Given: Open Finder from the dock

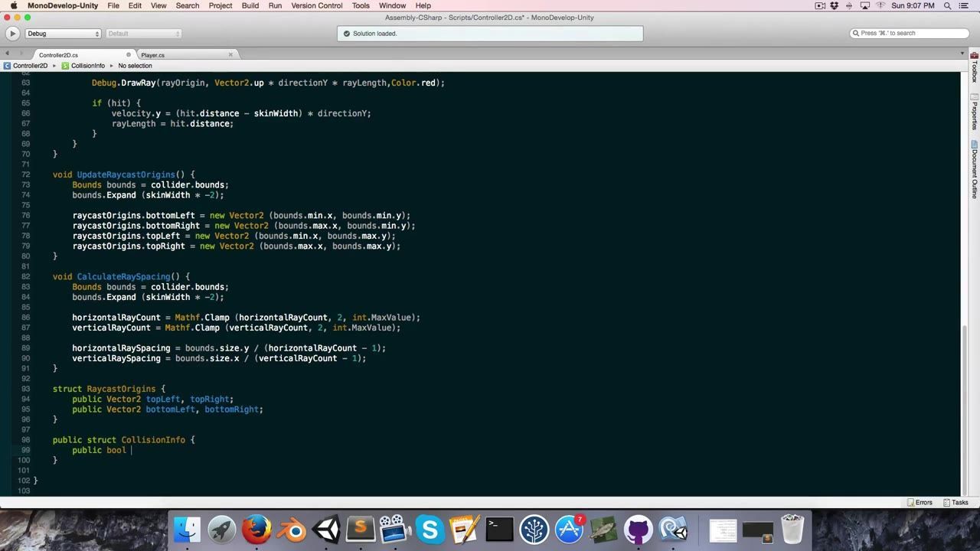Looking at the screenshot, I should coord(187,530).
